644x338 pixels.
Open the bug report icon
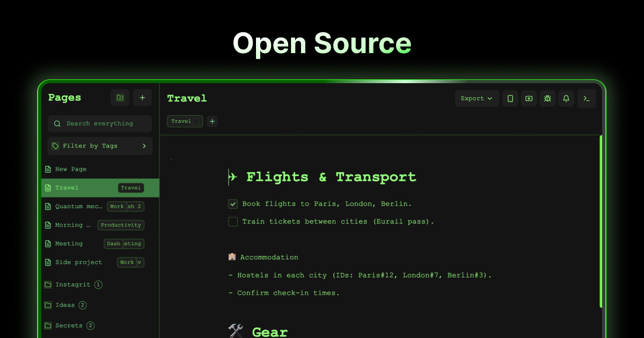pyautogui.click(x=547, y=98)
